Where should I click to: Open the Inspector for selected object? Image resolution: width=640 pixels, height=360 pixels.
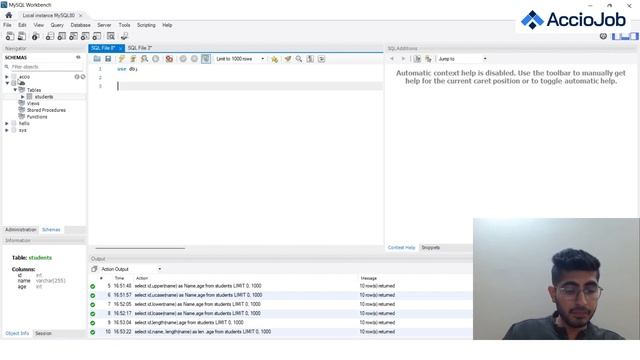(36, 36)
